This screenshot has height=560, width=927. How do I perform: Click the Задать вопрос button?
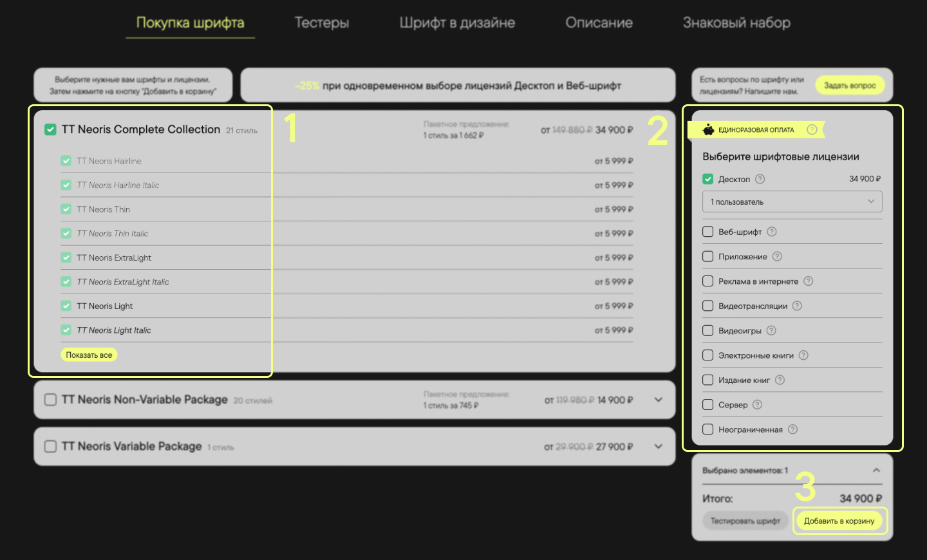click(850, 85)
